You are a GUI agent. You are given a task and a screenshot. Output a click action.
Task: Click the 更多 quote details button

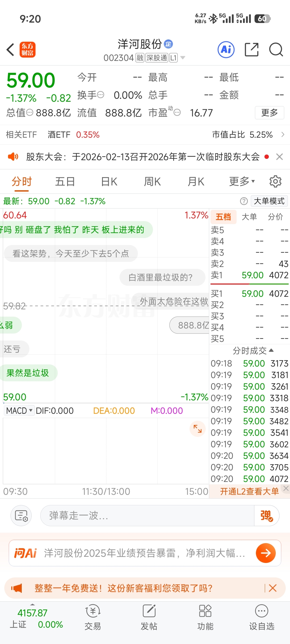[270, 113]
